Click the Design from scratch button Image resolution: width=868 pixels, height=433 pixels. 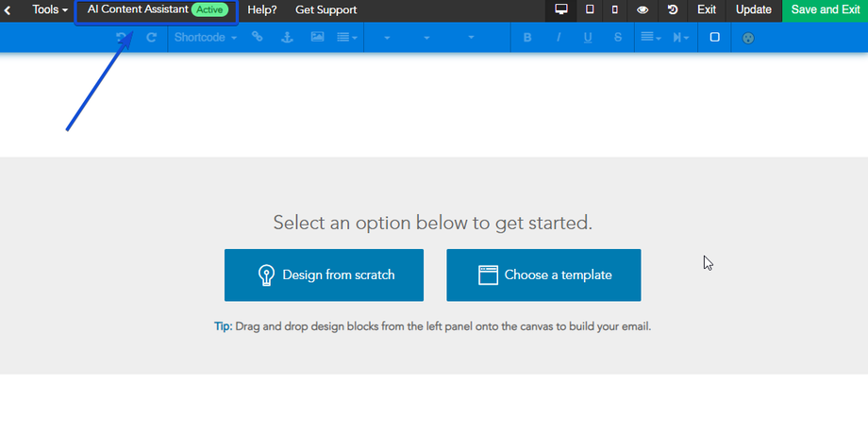[324, 275]
